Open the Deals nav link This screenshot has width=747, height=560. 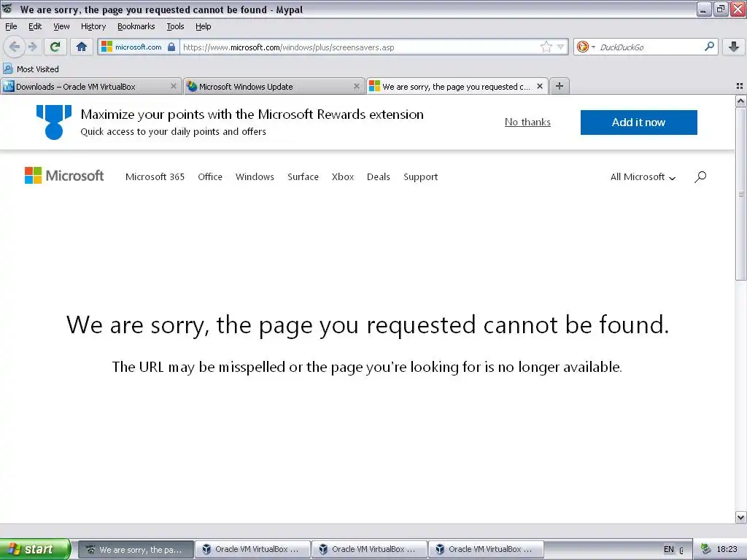tap(379, 176)
